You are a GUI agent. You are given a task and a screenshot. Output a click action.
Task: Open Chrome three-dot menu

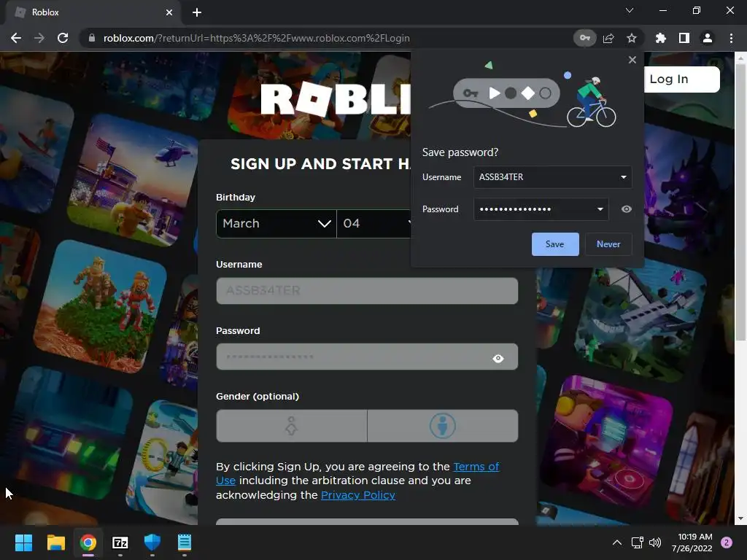click(x=731, y=38)
